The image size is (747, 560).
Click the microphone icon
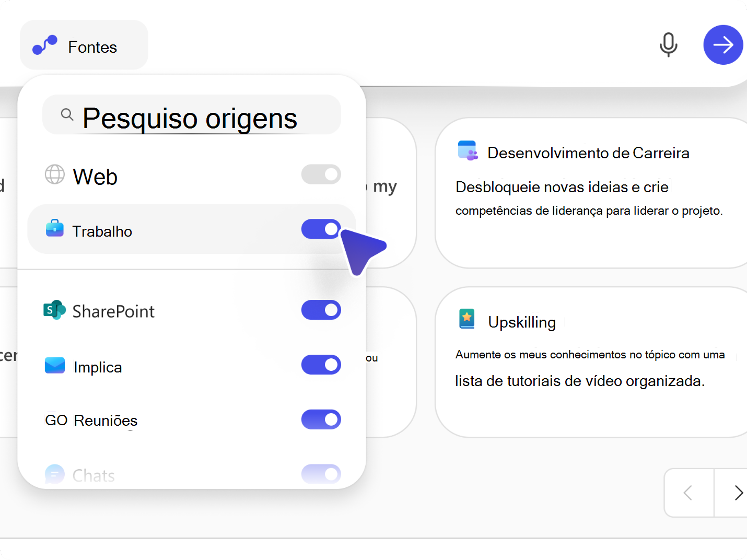pos(668,45)
